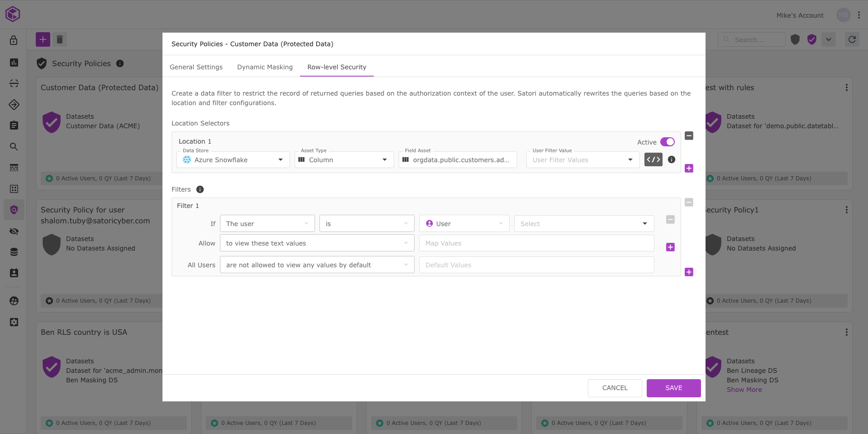The image size is (868, 434).
Task: Click the CANCEL button
Action: [615, 388]
